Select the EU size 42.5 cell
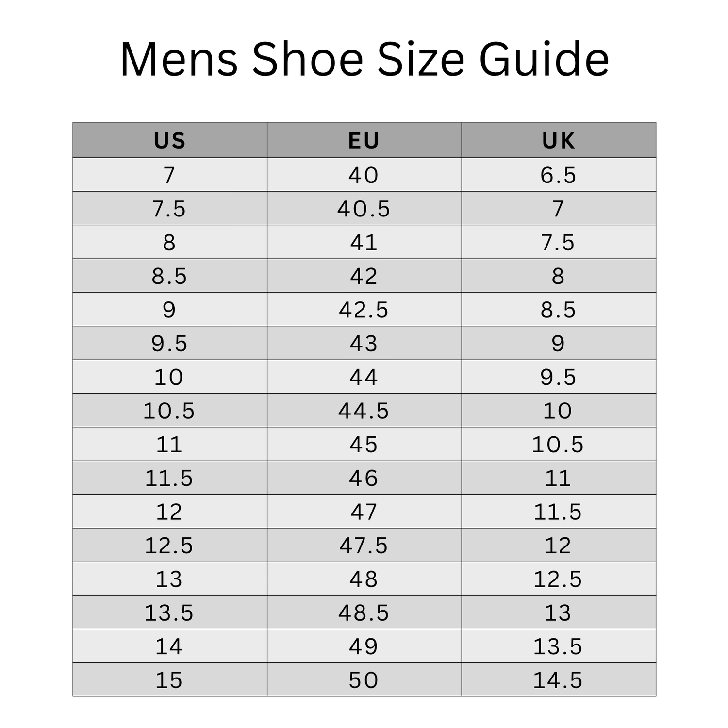This screenshot has height=728, width=728. pos(364,310)
